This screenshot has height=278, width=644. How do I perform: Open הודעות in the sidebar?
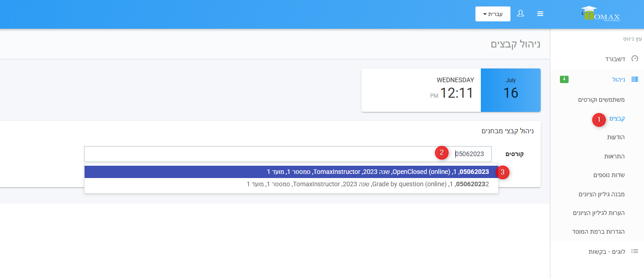pyautogui.click(x=616, y=137)
